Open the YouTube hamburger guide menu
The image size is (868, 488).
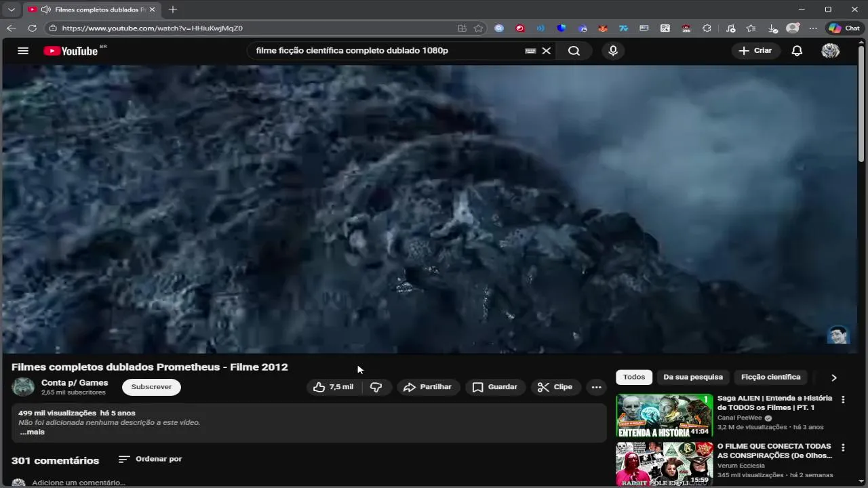23,51
